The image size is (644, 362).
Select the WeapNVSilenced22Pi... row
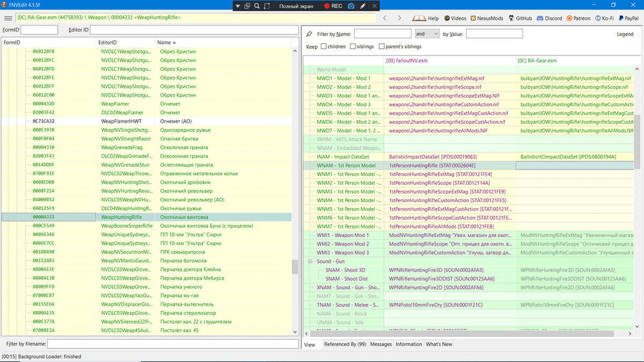pos(147,321)
